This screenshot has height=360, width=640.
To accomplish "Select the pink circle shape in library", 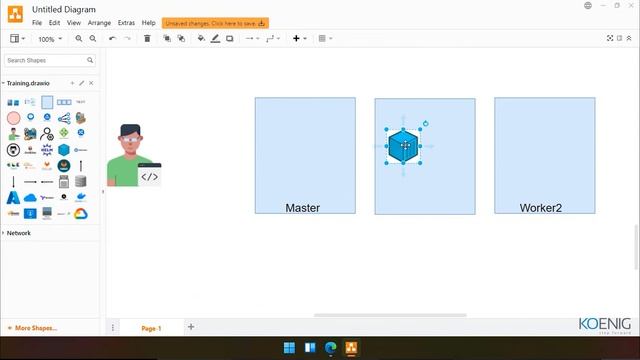I will tap(13, 118).
